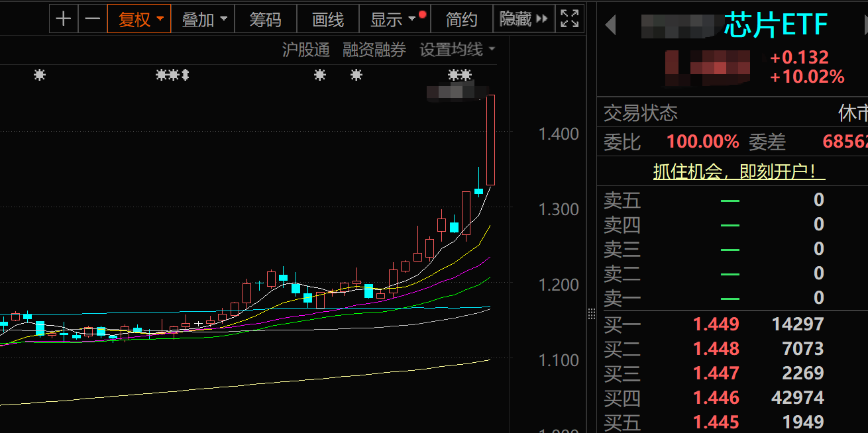Go to previous stock with the left arrow
Viewport: 868px width, 433px height.
(x=611, y=25)
